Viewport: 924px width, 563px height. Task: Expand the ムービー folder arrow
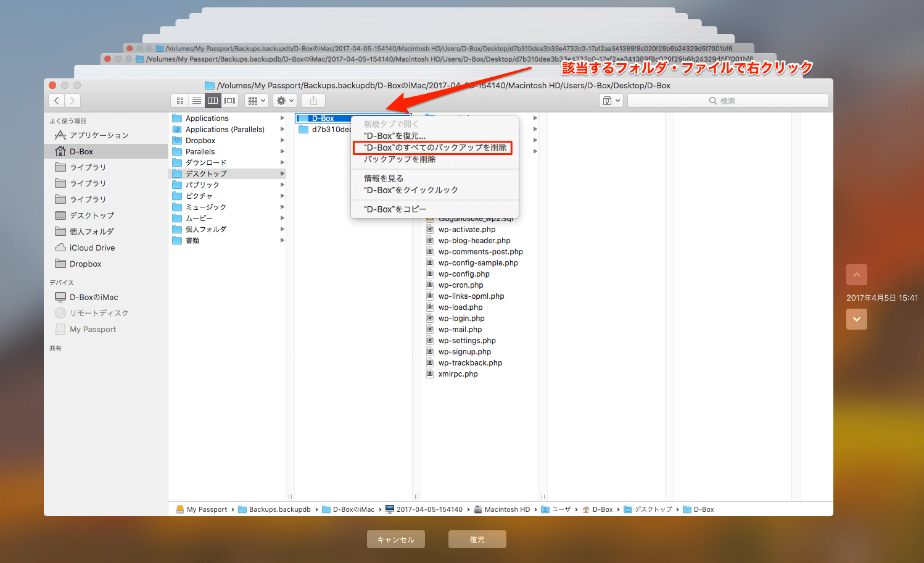click(x=283, y=218)
